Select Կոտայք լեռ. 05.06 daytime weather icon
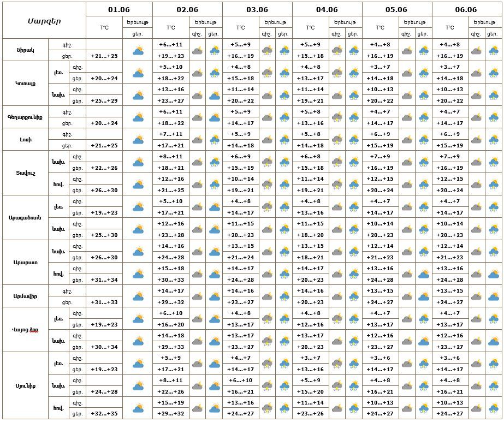504x422 pixels. coord(424,73)
